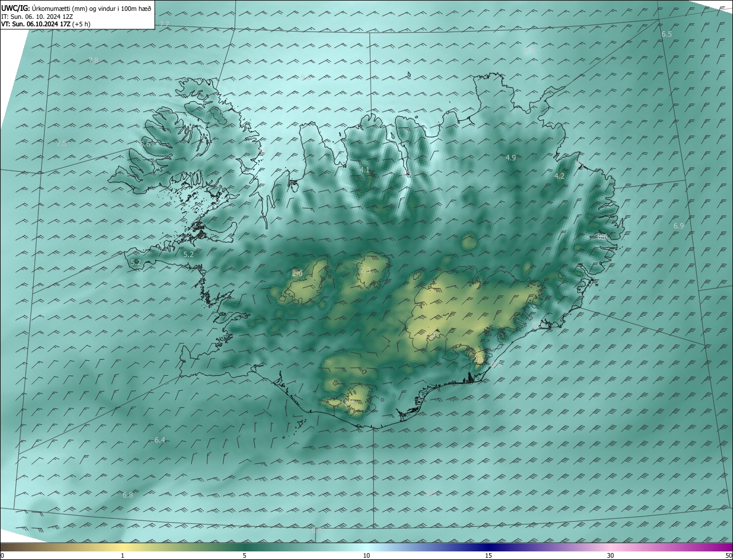Click the '15' tick on the color scale

[x=488, y=555]
